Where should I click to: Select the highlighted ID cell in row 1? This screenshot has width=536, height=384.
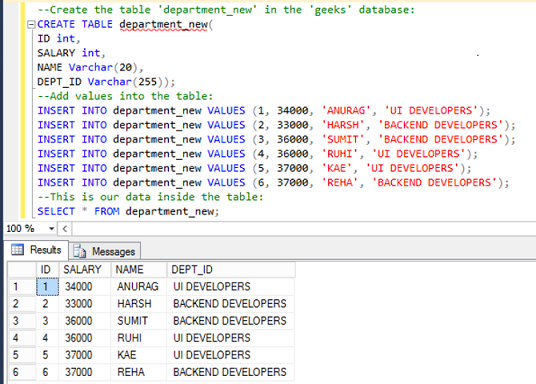[48, 287]
